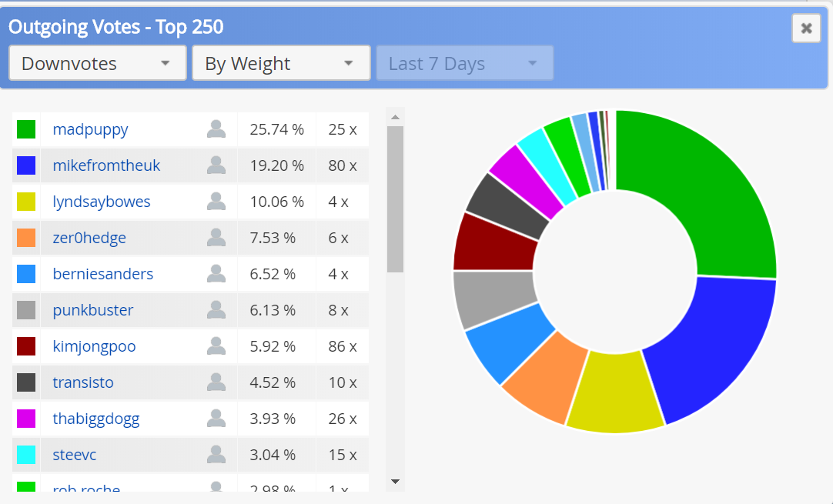The width and height of the screenshot is (833, 504).
Task: Click the scroll down arrow of the list
Action: pyautogui.click(x=395, y=482)
